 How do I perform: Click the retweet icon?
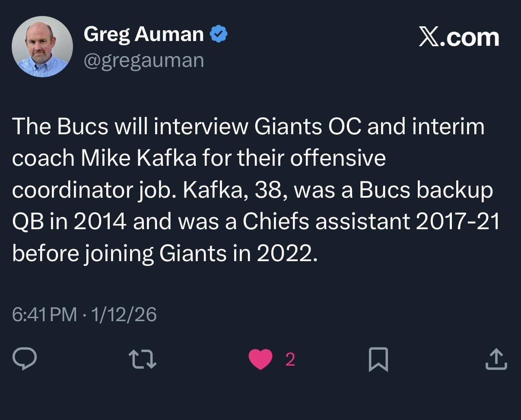143,360
